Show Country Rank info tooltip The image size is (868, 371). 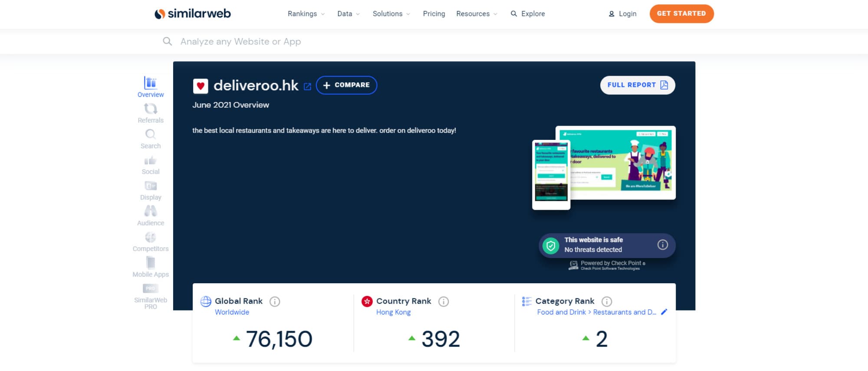(443, 301)
